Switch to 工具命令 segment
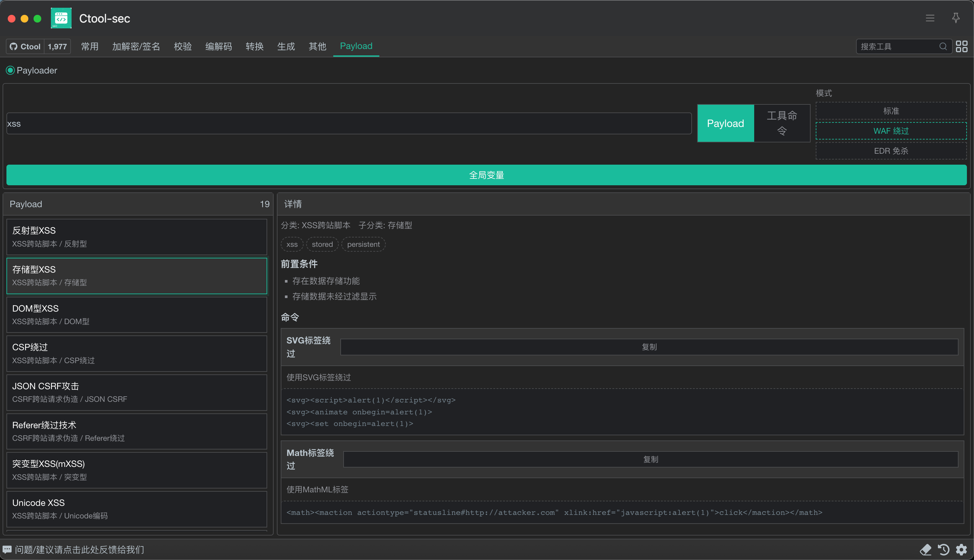 pos(782,123)
